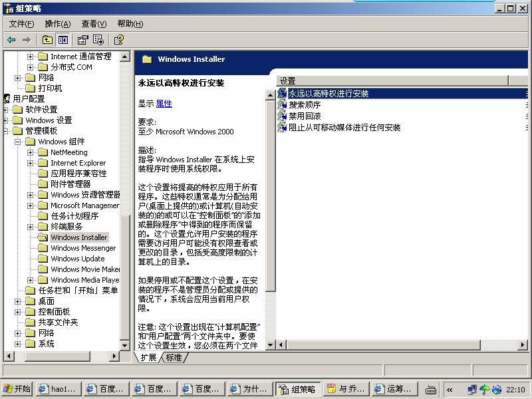Click the tree pane scroll-down arrow
Screen dimensions: 532x399
(125, 346)
